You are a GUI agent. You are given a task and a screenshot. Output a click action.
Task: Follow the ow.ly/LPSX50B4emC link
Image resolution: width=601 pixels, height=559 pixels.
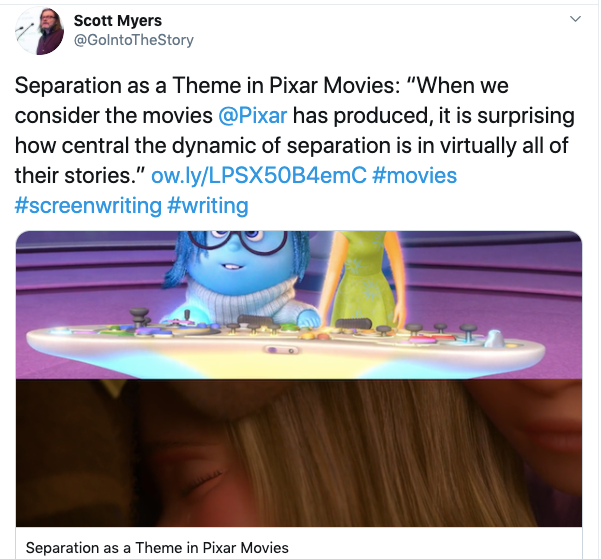(x=259, y=176)
